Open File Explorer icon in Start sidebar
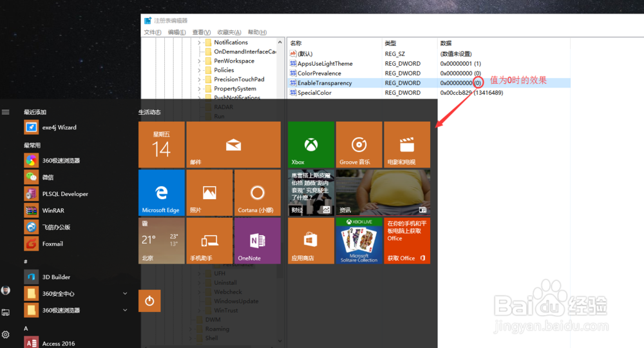The height and width of the screenshot is (348, 644). [6, 313]
